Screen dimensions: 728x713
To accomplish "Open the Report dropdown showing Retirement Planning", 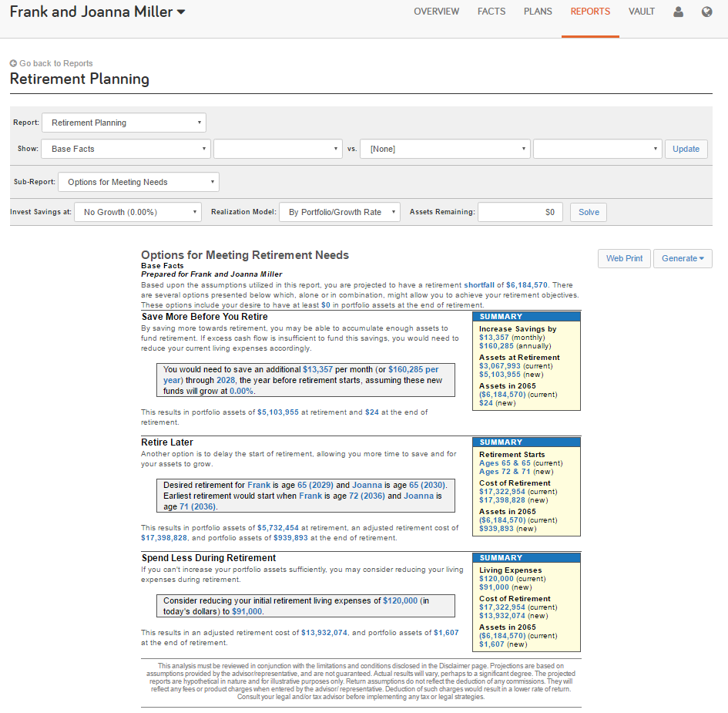I will (x=124, y=123).
